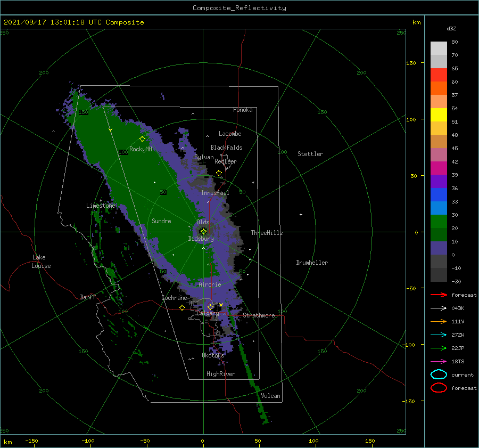
Task: Click the RedDeer city label
Action: [x=226, y=161]
